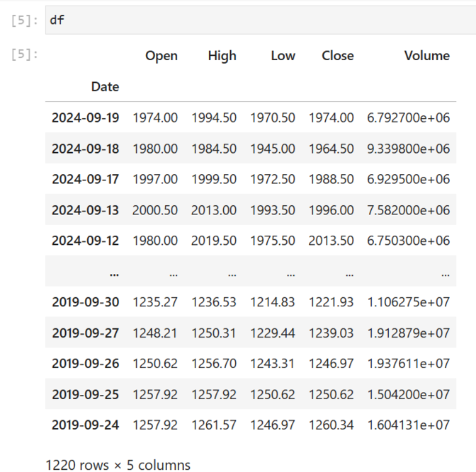Viewport: 476px width, 472px height.
Task: Click the ellipsis in the Date column
Action: pyautogui.click(x=114, y=272)
